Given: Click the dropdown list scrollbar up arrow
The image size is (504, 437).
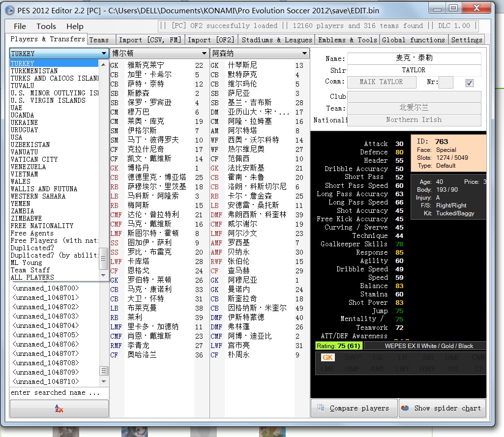Looking at the screenshot, I should 103,64.
